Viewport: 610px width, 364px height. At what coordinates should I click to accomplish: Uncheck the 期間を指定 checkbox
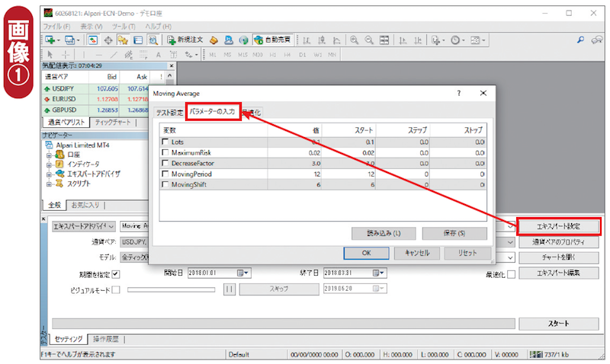[x=116, y=273]
